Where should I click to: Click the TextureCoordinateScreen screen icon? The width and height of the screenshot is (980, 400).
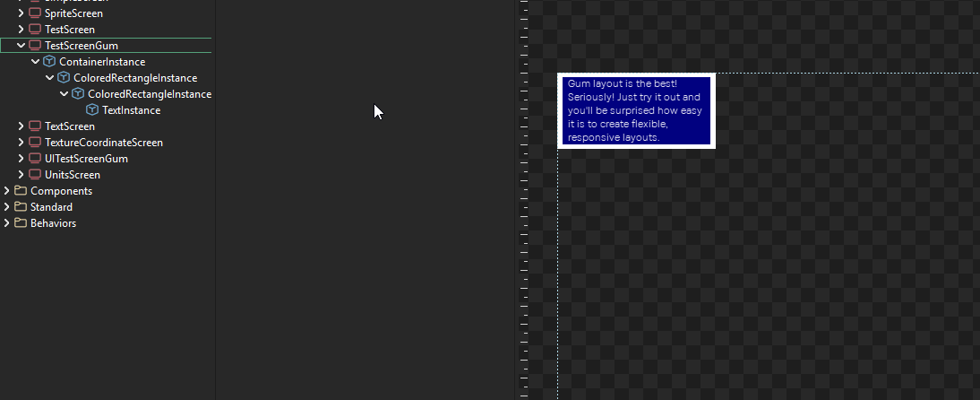35,143
